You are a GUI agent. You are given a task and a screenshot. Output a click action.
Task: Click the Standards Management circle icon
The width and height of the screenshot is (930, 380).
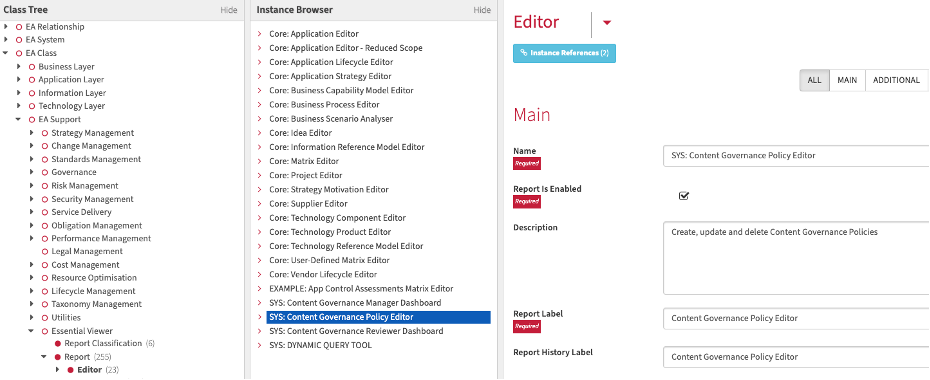[45, 159]
